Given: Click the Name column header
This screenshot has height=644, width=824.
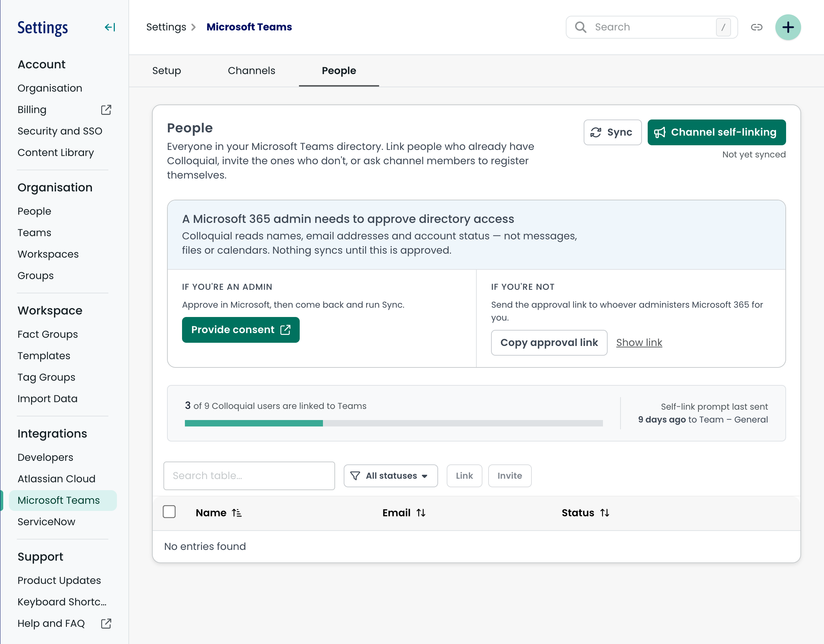Looking at the screenshot, I should click(211, 513).
